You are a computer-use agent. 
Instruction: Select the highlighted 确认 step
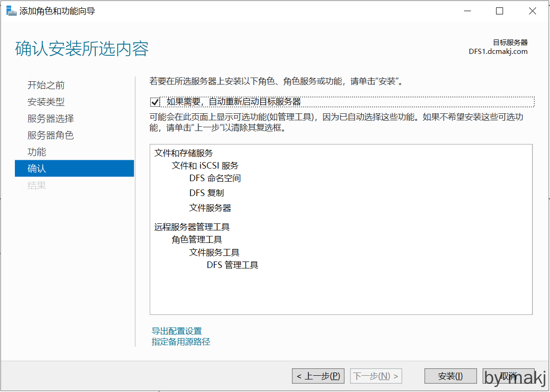tap(74, 169)
